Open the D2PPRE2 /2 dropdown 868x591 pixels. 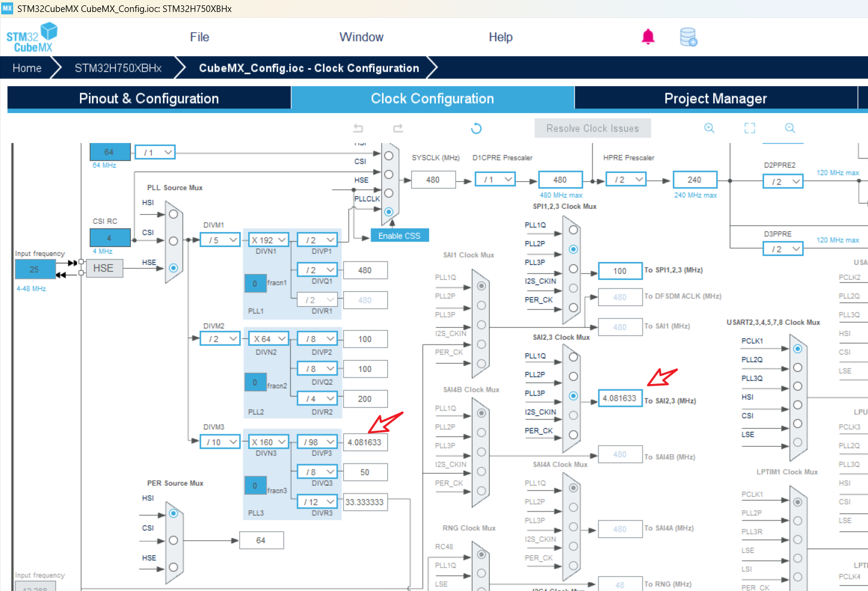click(783, 181)
